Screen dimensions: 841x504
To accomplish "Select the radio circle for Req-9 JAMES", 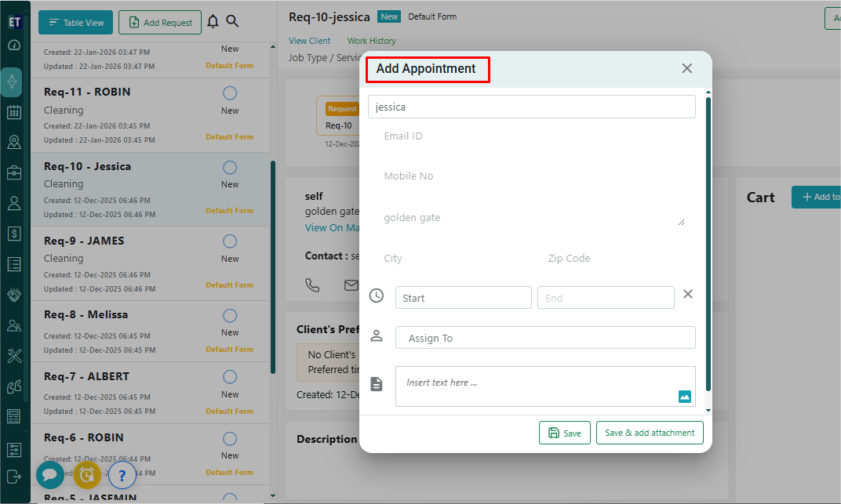I will pos(230,241).
